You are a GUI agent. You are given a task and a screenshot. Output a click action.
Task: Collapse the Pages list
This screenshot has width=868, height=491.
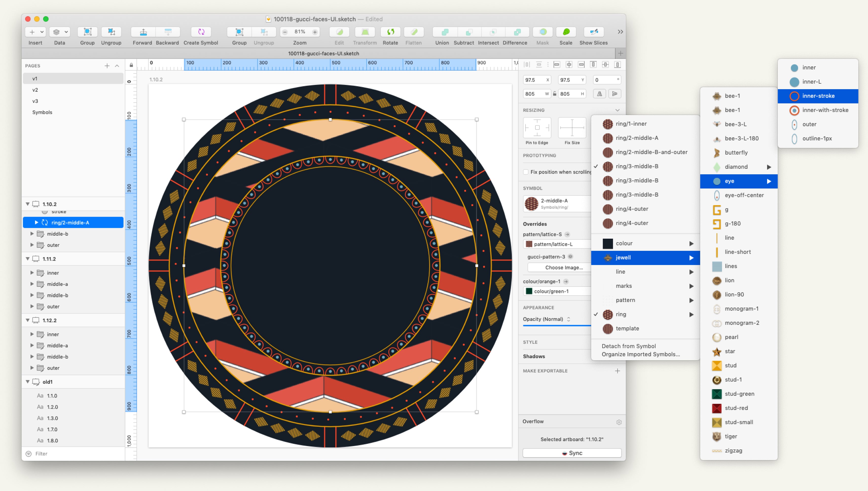coord(117,66)
